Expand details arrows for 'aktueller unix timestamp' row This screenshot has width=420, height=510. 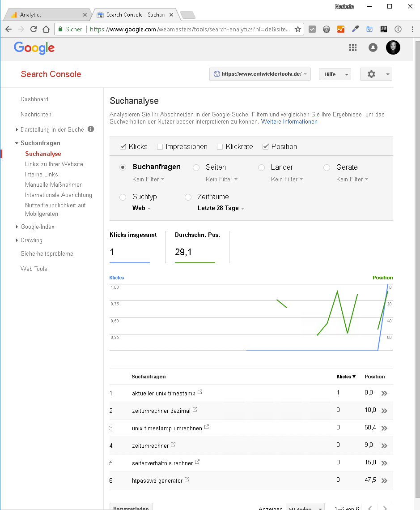pyautogui.click(x=384, y=393)
